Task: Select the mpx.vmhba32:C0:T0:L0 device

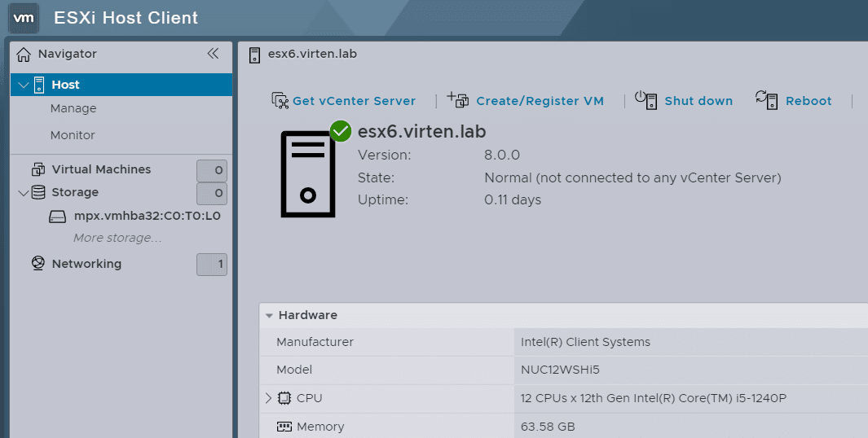Action: tap(148, 216)
